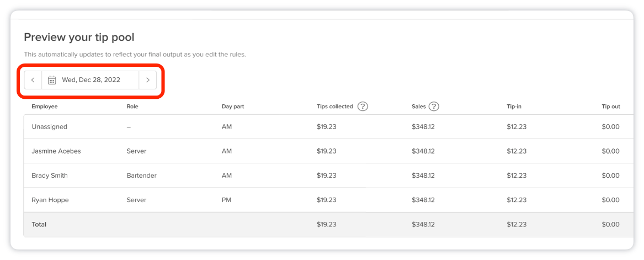Image resolution: width=644 pixels, height=260 pixels.
Task: Open the Wed, Dec 28, 2022 date field
Action: click(x=91, y=80)
